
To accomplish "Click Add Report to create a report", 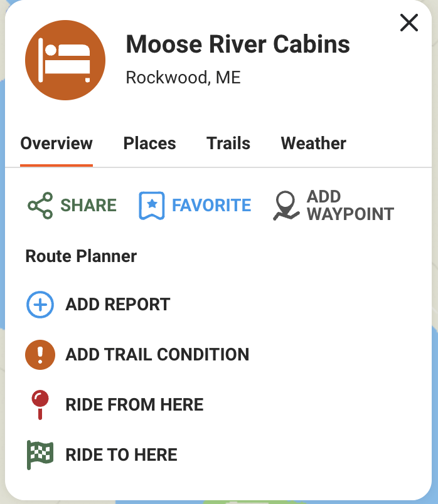I will [x=117, y=305].
